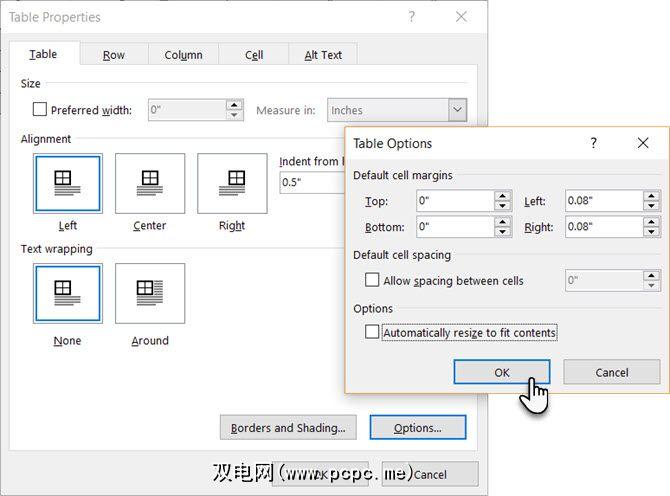Open the Measure in dropdown
This screenshot has height=496, width=670.
[x=457, y=110]
